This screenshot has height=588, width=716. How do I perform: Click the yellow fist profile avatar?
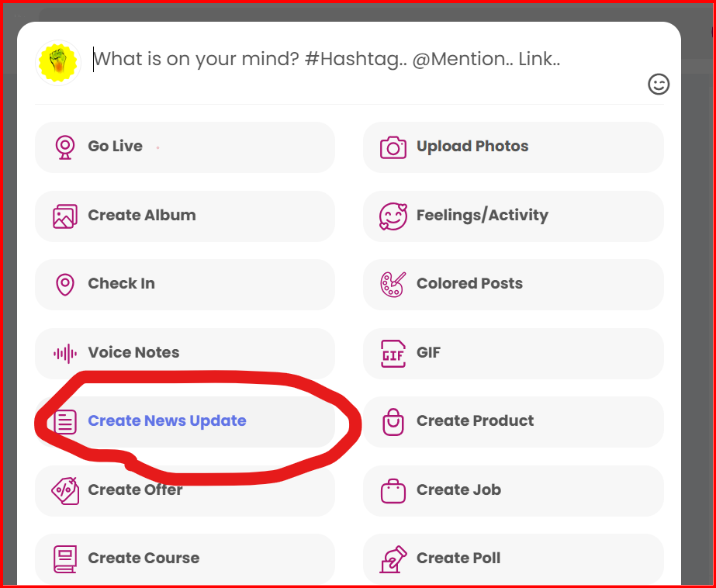pos(58,63)
